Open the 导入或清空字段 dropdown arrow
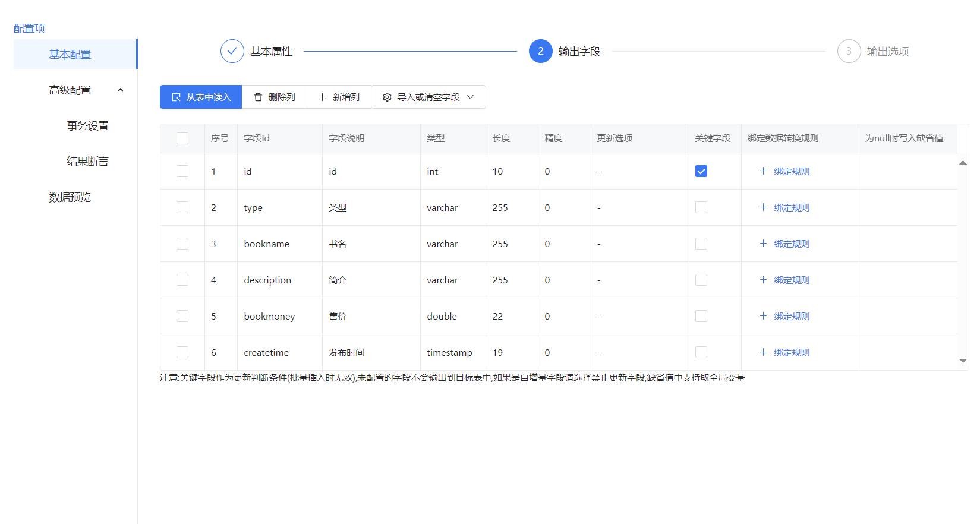This screenshot has height=524, width=980. tap(470, 97)
